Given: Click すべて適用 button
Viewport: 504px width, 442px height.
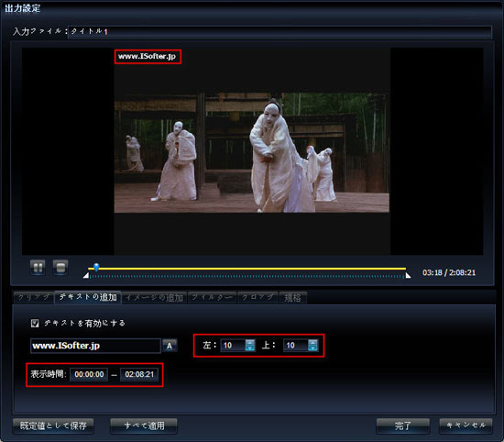Looking at the screenshot, I should [144, 425].
